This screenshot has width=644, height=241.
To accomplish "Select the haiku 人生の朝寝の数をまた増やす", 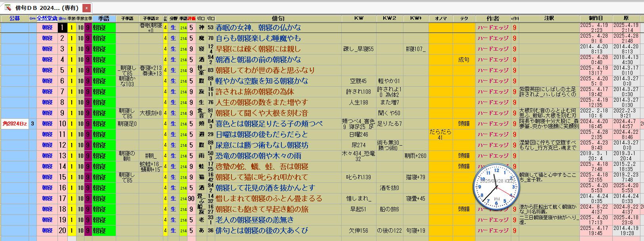I will tap(262, 102).
